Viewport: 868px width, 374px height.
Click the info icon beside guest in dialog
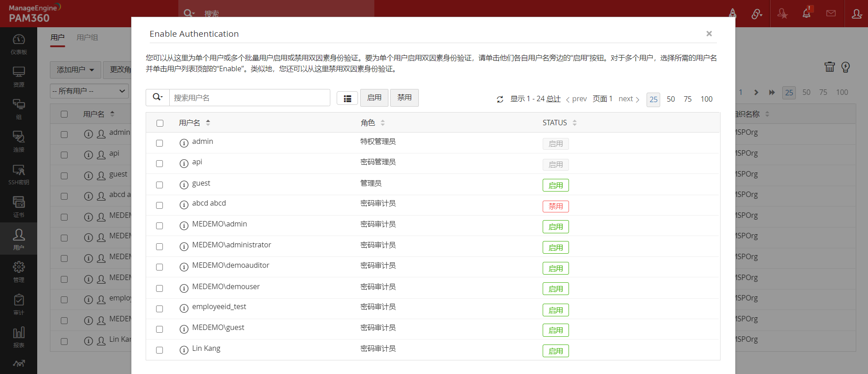click(x=184, y=185)
